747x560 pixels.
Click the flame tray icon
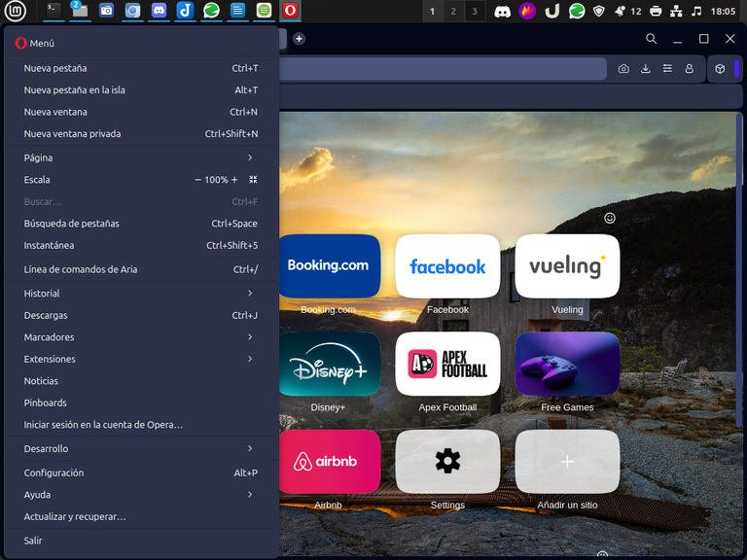tap(527, 11)
